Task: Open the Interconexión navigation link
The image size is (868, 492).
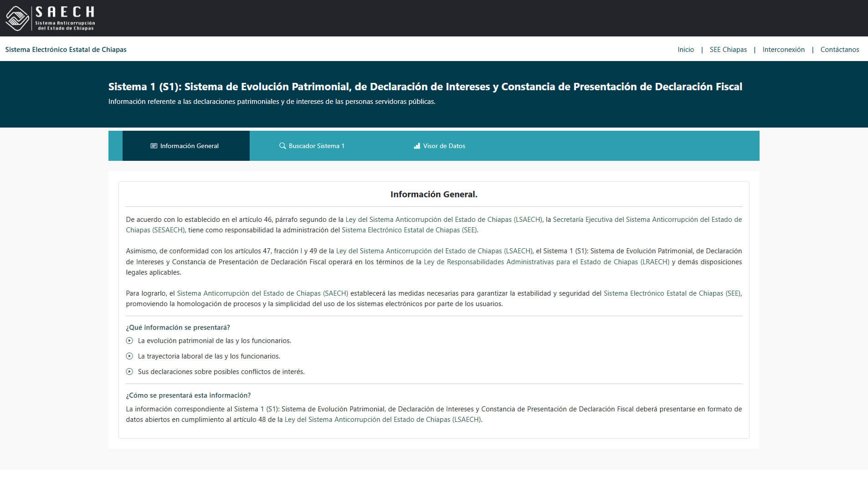Action: [784, 50]
